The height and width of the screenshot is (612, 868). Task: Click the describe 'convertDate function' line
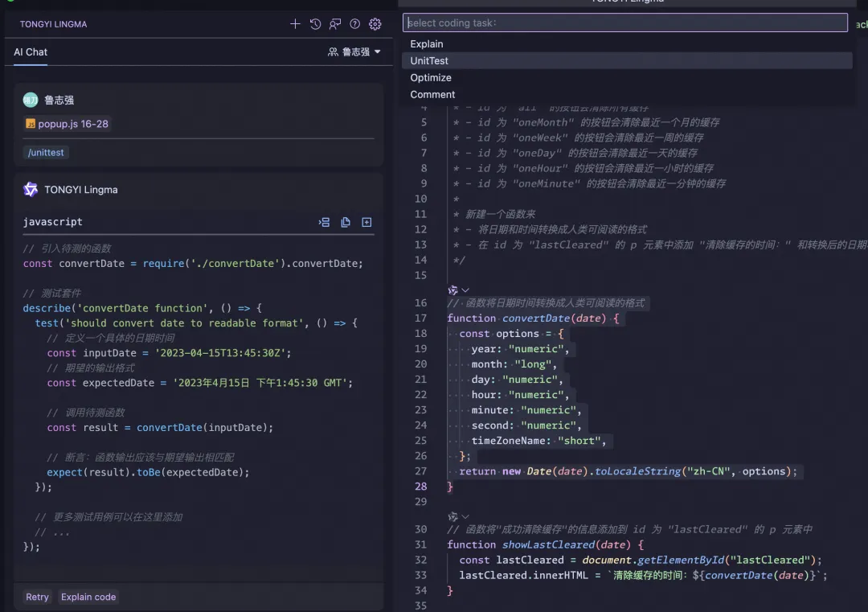(142, 308)
